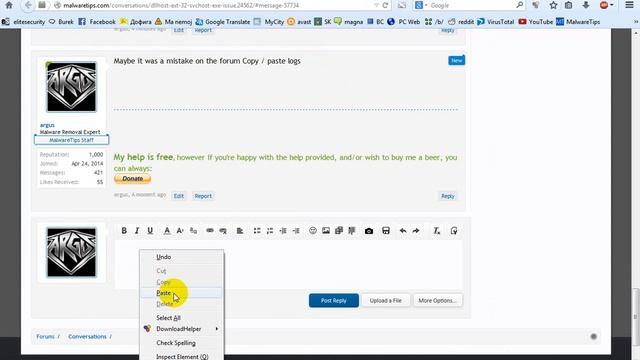Open the Conversations breadcrumb link

[x=87, y=336]
